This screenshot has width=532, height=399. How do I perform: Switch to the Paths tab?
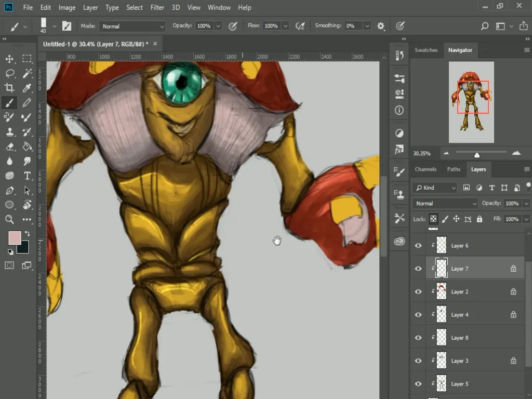454,169
